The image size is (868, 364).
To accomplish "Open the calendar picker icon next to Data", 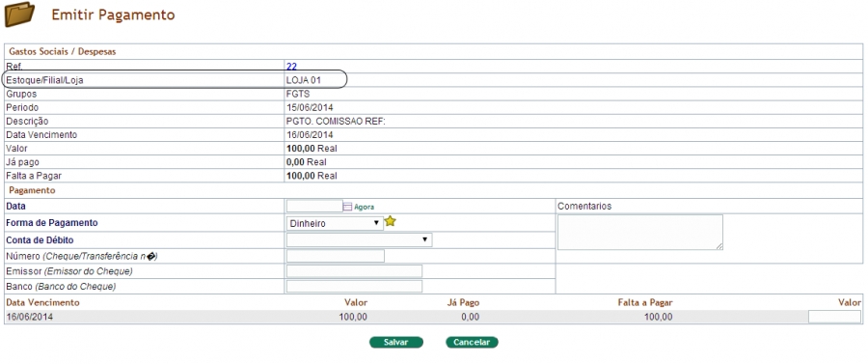I will (347, 207).
